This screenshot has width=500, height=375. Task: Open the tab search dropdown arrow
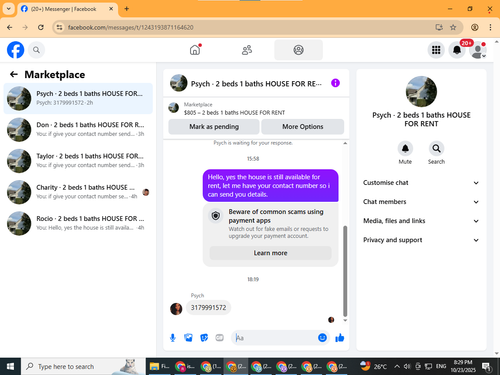click(x=9, y=9)
